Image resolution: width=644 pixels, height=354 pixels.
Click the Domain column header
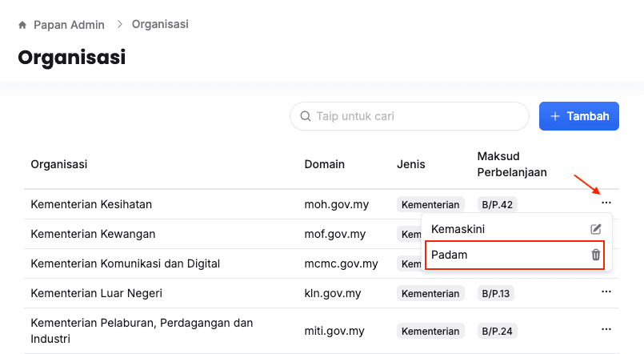tap(324, 164)
